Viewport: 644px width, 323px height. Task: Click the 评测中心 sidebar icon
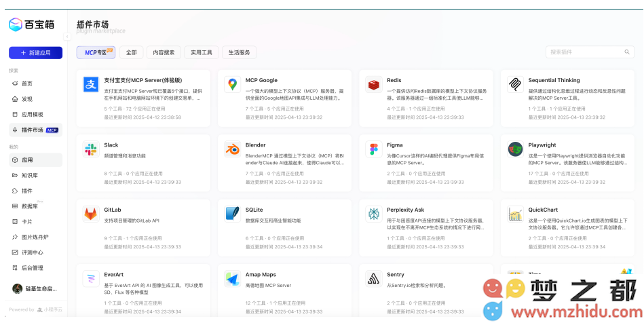click(15, 252)
